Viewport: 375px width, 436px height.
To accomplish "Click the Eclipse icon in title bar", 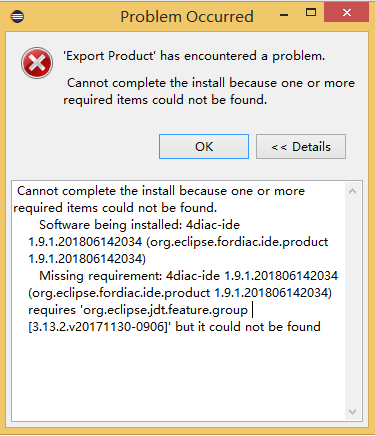I will click(17, 16).
